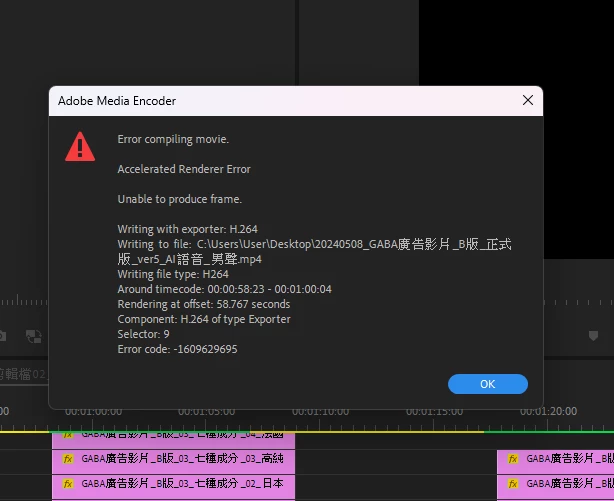Viewport: 614px width, 501px height.
Task: Close the Adobe Media Encoder dialog
Action: tap(527, 100)
